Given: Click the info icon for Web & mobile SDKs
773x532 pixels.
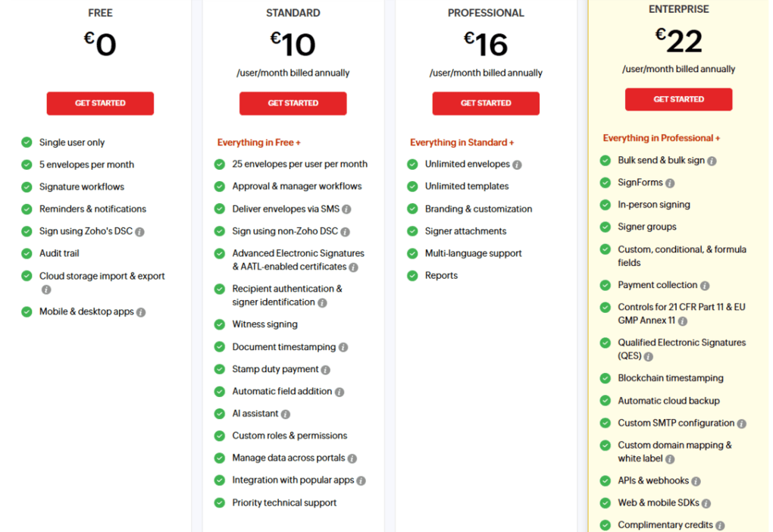Looking at the screenshot, I should point(706,502).
